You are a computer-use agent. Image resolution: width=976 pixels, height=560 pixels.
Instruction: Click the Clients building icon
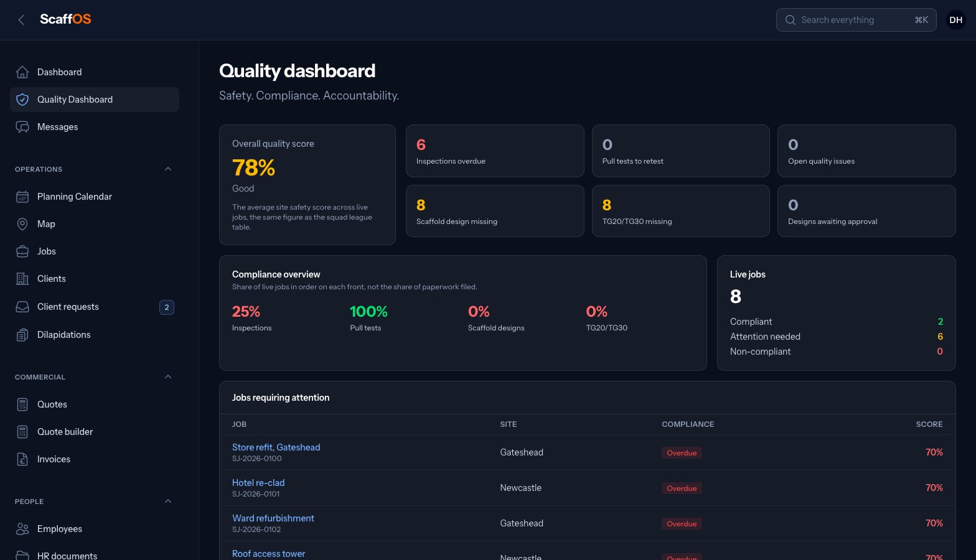tap(22, 279)
